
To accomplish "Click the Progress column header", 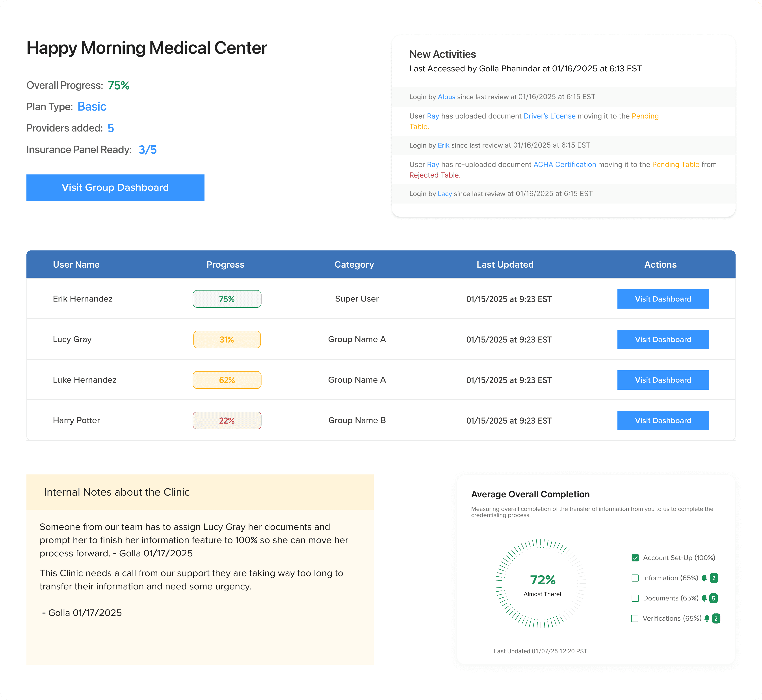I will [225, 264].
